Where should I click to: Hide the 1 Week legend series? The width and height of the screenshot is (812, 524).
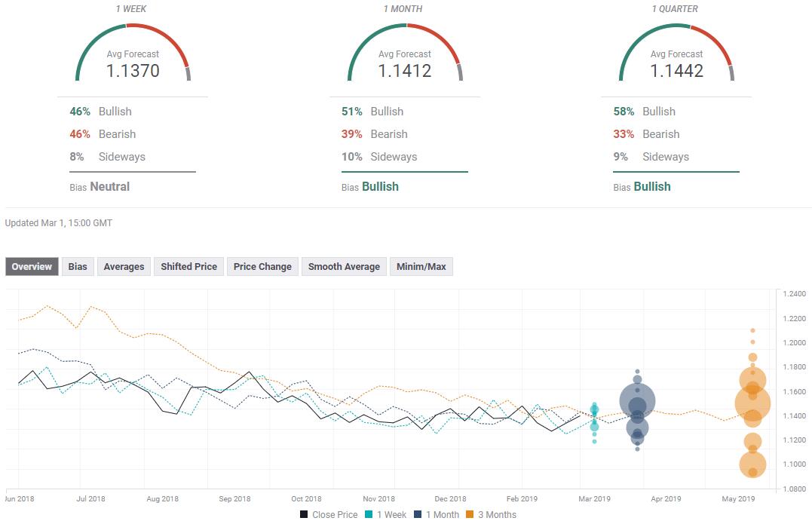385,515
